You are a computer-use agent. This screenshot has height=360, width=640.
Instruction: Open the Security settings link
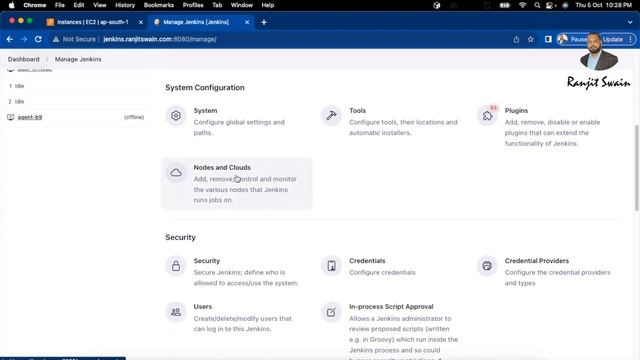click(207, 261)
